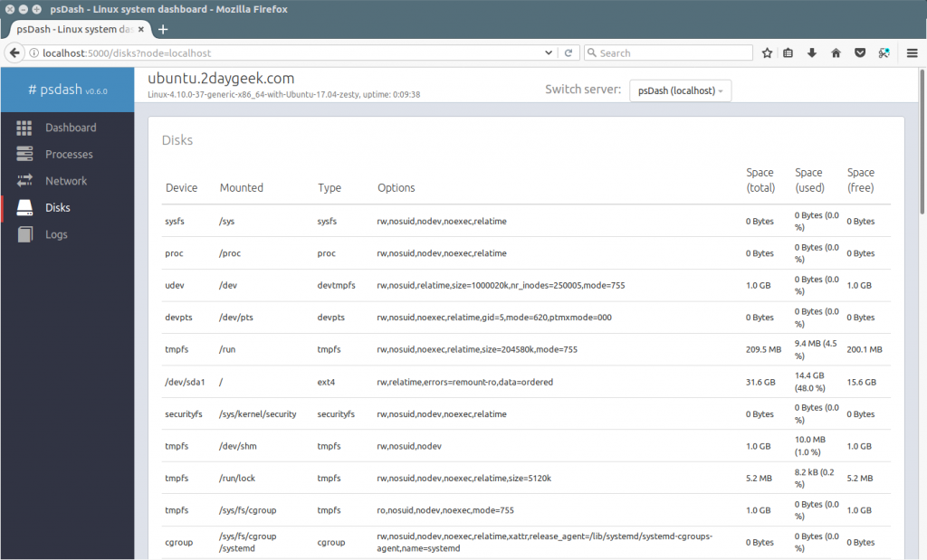927x560 pixels.
Task: Click the site information icon in address bar
Action: (33, 52)
